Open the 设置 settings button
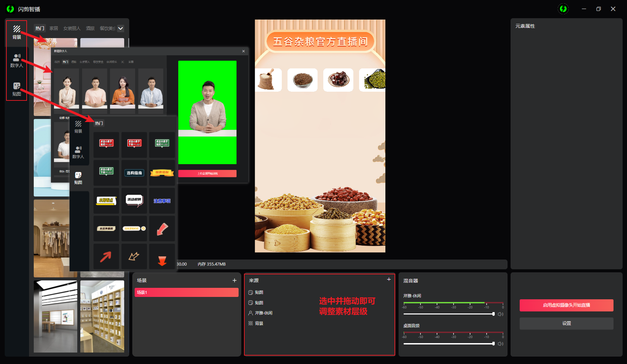 coord(566,323)
